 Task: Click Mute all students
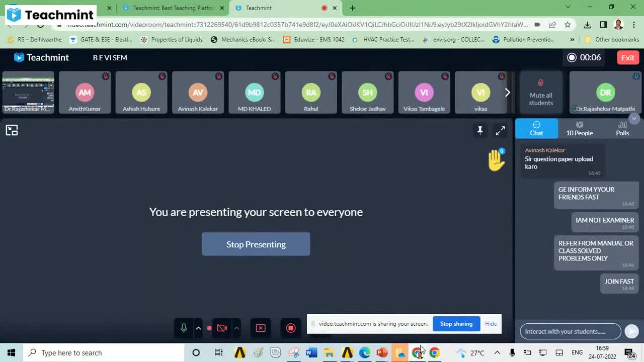pyautogui.click(x=541, y=92)
